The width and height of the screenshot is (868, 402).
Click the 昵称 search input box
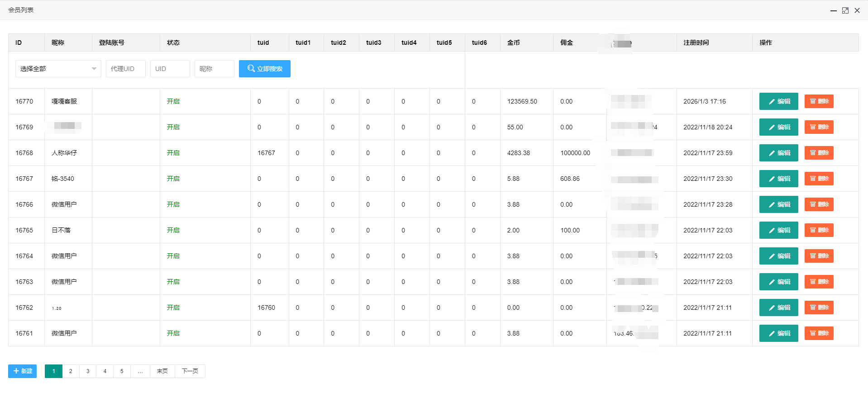(214, 69)
